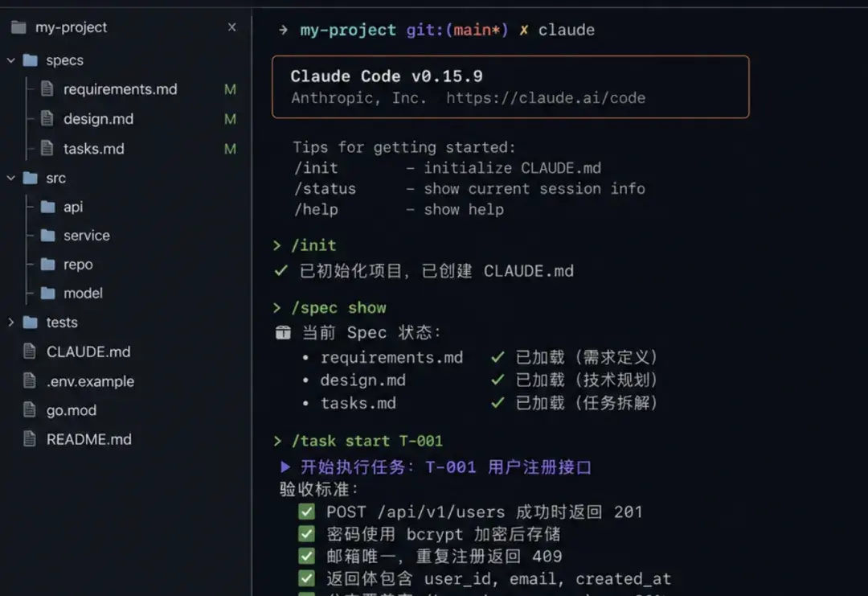
Task: Toggle the POST /api/v1/users 201 checkbox
Action: 307,512
